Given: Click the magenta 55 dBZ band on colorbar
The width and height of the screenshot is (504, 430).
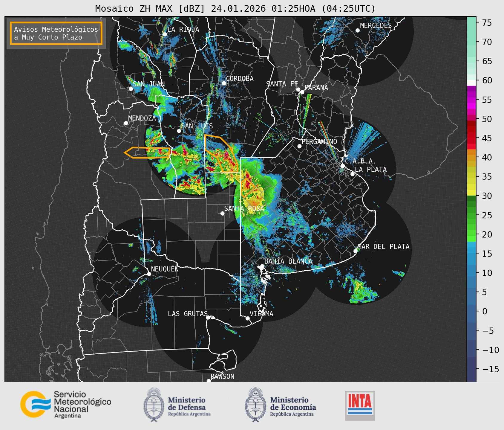Looking at the screenshot, I should coord(471,100).
